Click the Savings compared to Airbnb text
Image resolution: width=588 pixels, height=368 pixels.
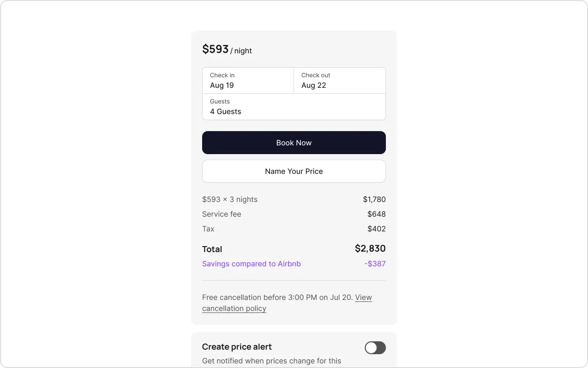[x=251, y=264]
